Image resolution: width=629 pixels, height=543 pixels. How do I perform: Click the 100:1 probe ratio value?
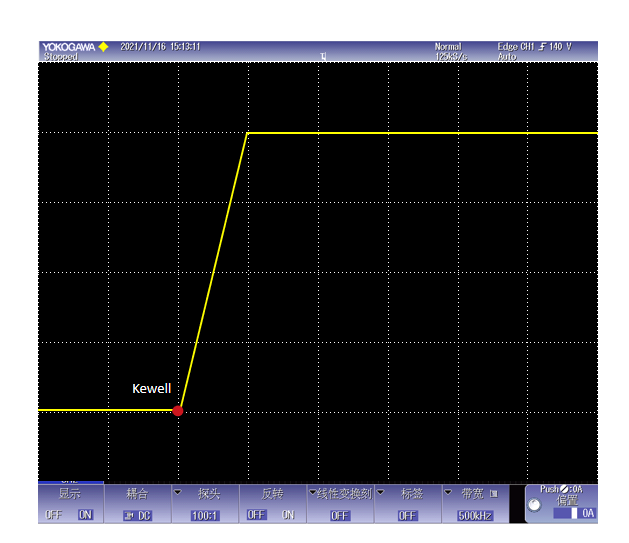(x=206, y=515)
